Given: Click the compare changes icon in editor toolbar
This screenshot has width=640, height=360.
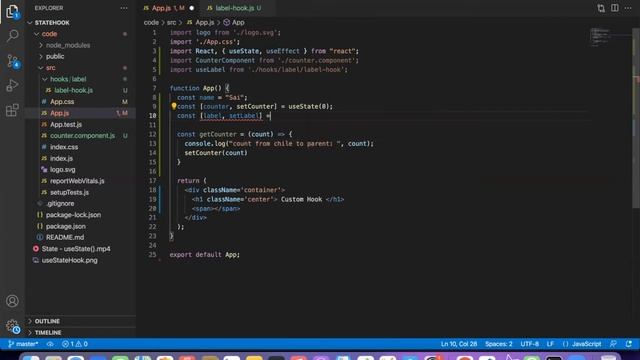Looking at the screenshot, I should [x=601, y=8].
